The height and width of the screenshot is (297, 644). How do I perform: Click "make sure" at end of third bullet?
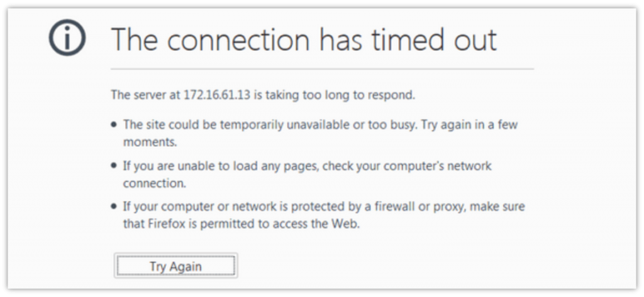[497, 207]
